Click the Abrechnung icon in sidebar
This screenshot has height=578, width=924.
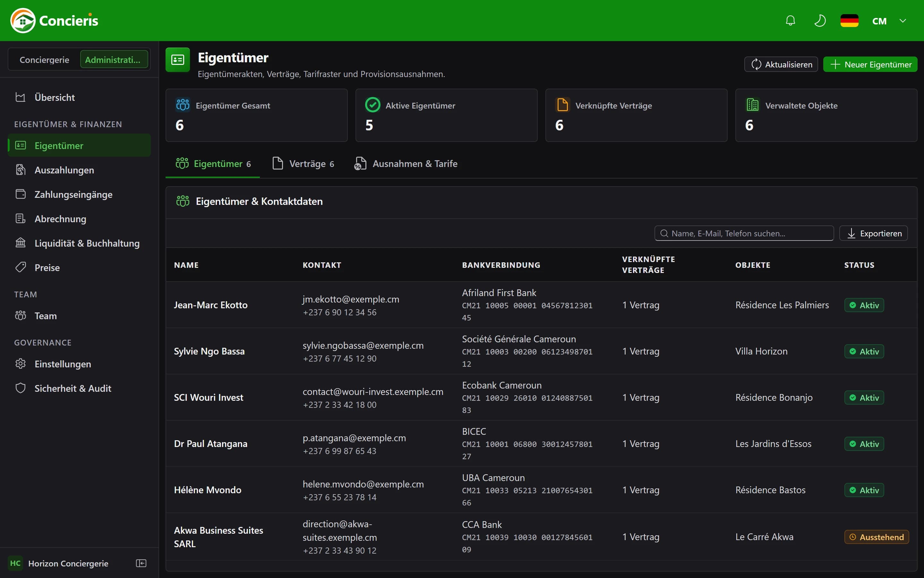(21, 219)
